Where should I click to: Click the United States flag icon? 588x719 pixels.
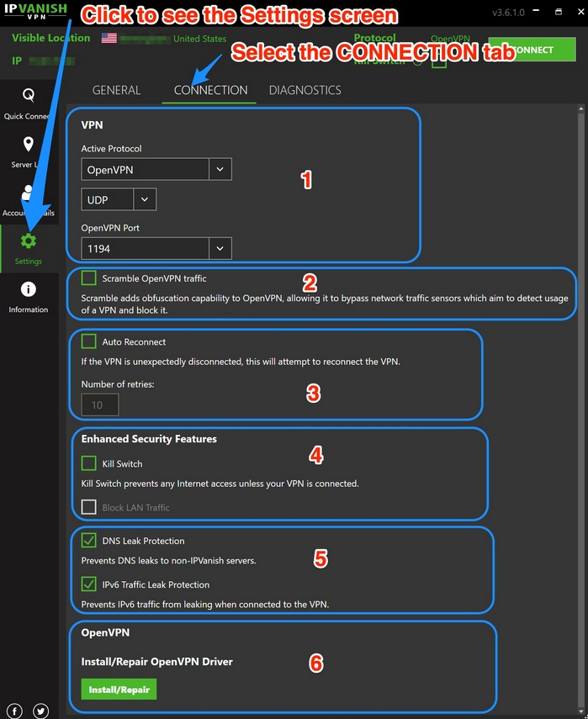(x=109, y=38)
